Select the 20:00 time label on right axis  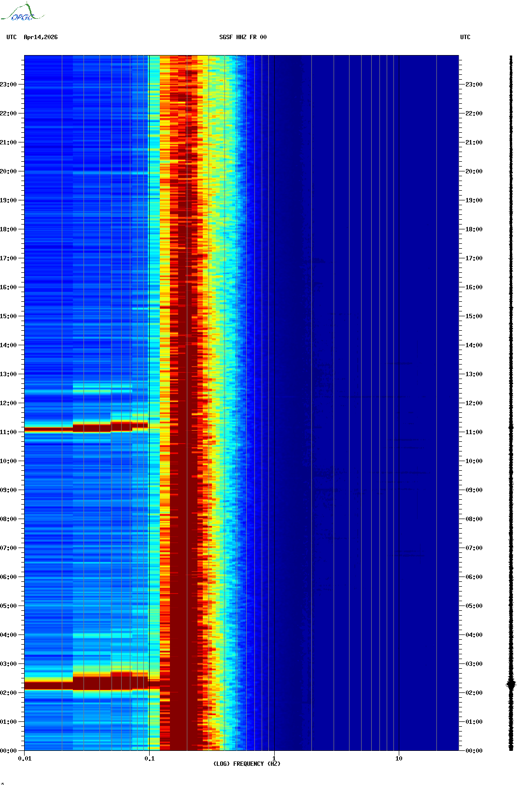(x=474, y=171)
